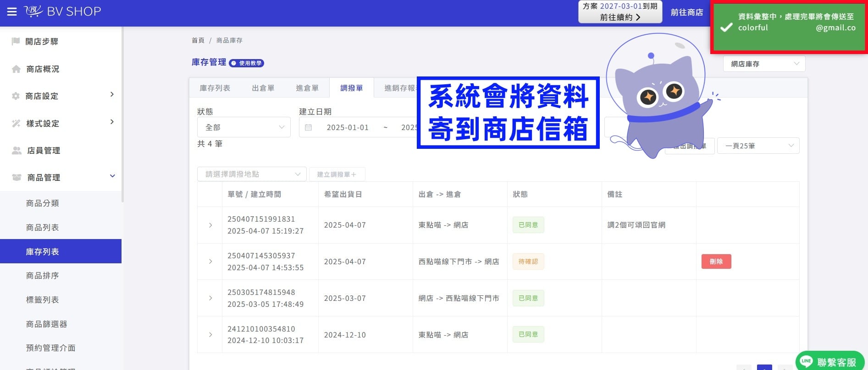Expand row 250407145305937 details
868x370 pixels.
210,261
